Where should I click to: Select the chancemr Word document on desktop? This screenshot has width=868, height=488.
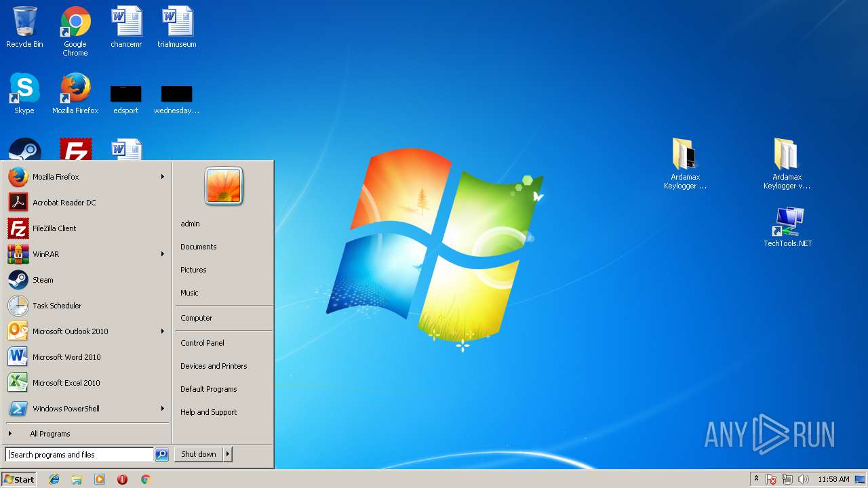point(126,27)
